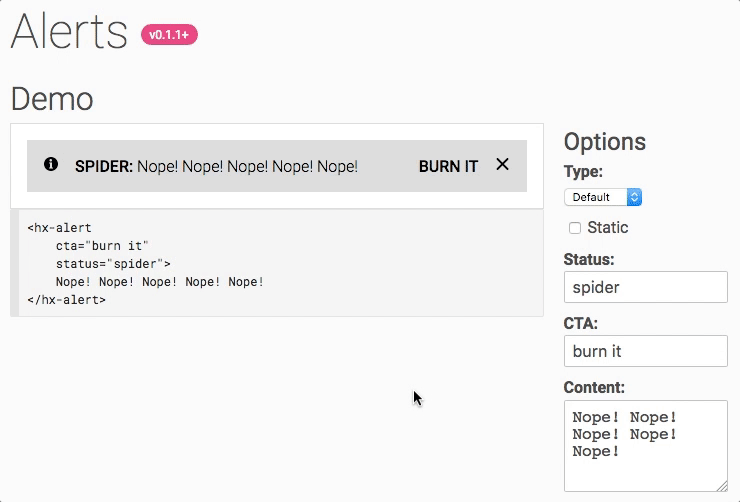
Task: Click the Type field label
Action: (x=583, y=171)
